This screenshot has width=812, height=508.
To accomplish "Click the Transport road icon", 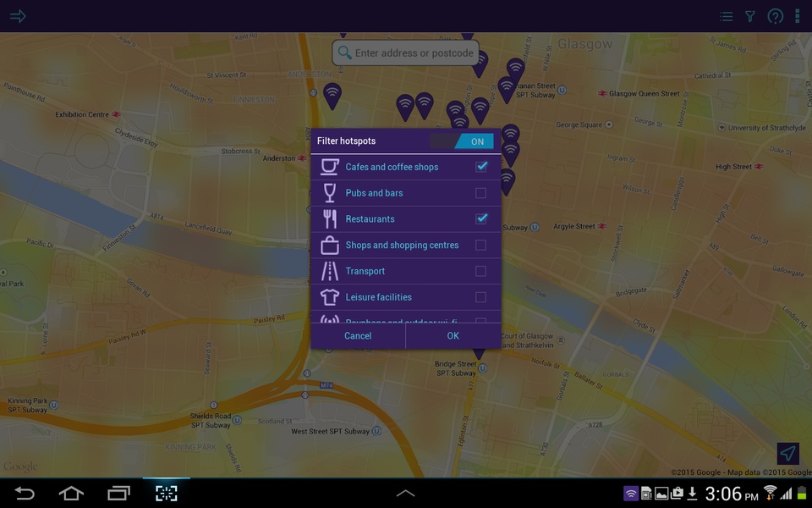I will point(329,271).
